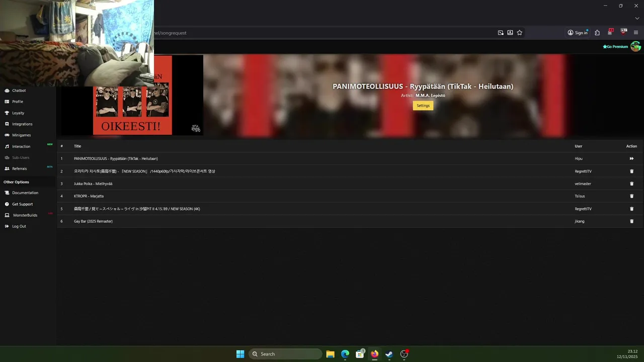This screenshot has height=362, width=644.
Task: Expand the Interaction menu
Action: 21,146
